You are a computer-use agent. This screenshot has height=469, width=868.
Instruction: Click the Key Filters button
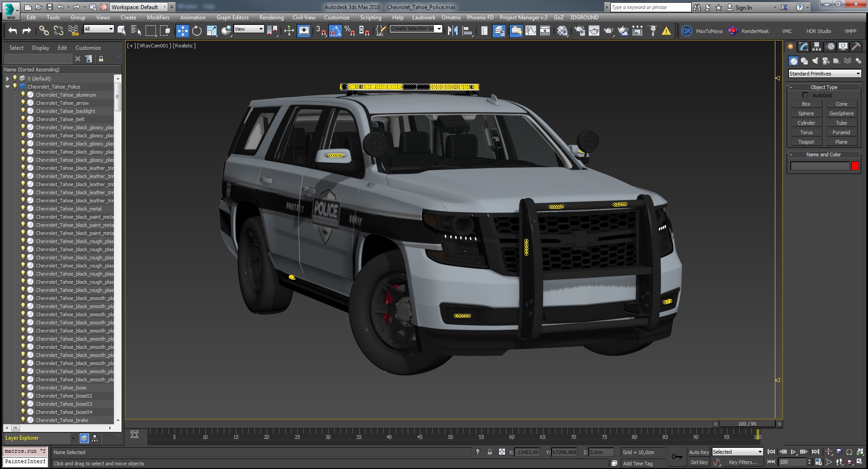coord(743,462)
